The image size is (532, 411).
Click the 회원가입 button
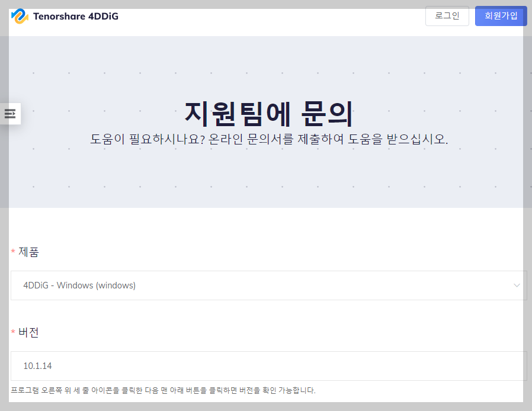(x=501, y=16)
